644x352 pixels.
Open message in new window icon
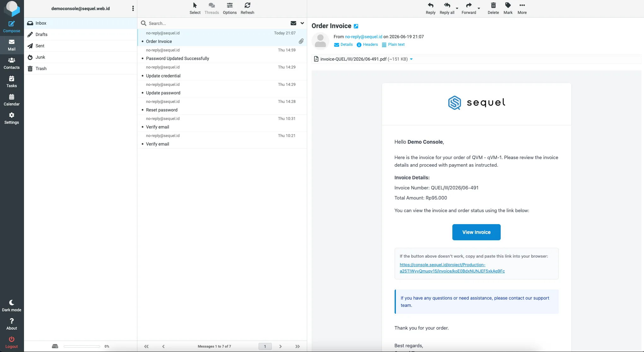click(x=356, y=26)
